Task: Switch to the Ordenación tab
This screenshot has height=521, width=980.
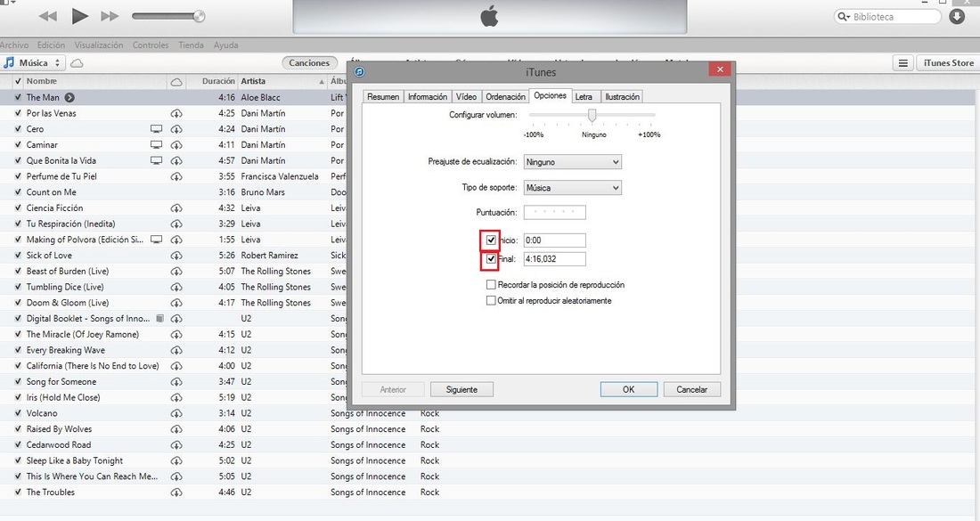Action: (506, 97)
